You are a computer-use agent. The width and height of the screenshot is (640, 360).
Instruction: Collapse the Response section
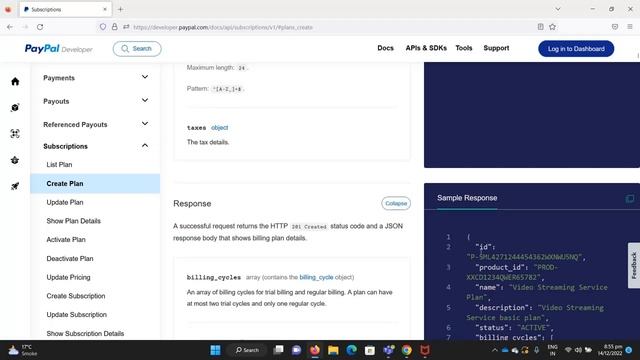[396, 203]
